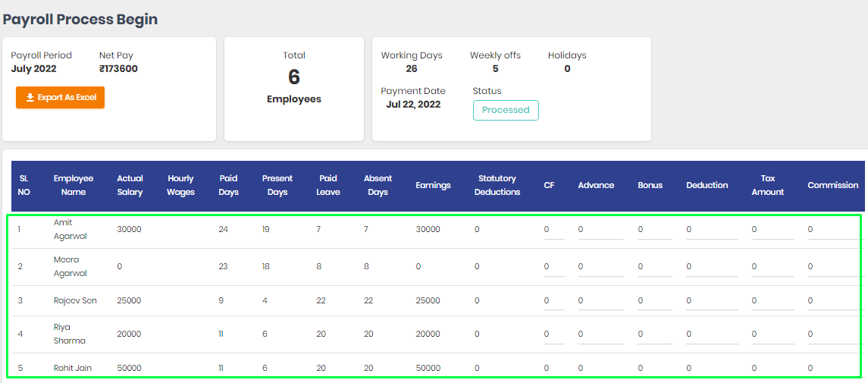Click the July 2022 payroll period

(x=34, y=69)
